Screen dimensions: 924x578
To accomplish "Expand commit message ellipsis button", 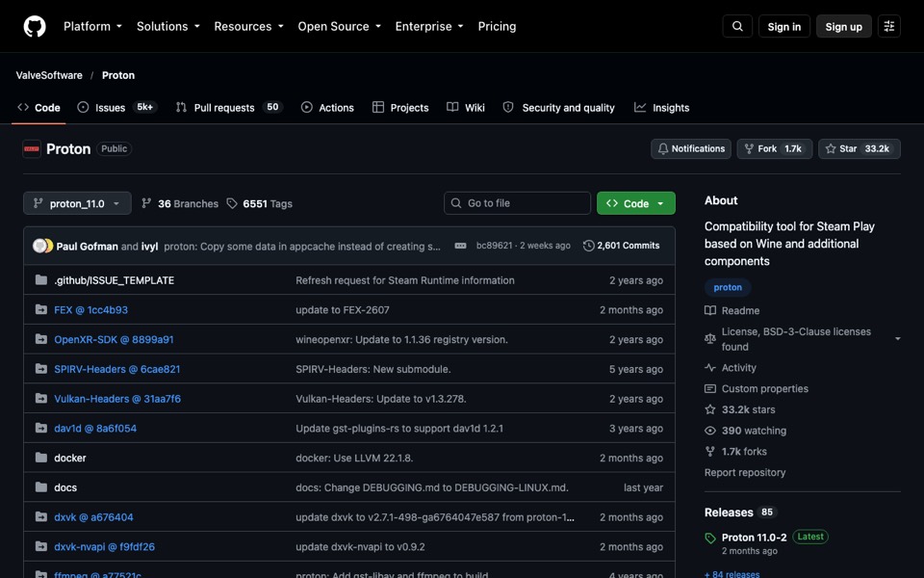I will [460, 246].
